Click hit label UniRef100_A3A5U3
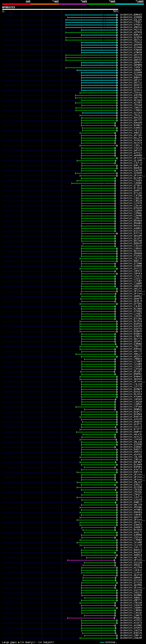 [x=131, y=128]
